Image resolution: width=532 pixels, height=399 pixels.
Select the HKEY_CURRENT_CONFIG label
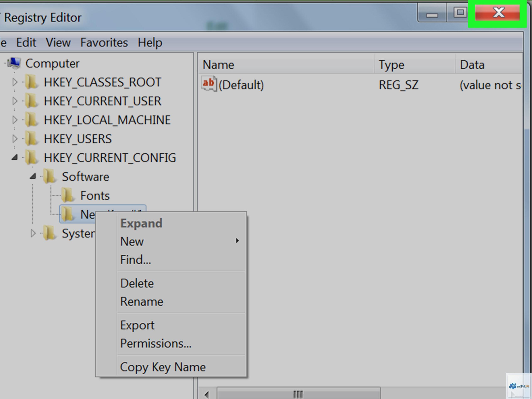click(x=110, y=158)
